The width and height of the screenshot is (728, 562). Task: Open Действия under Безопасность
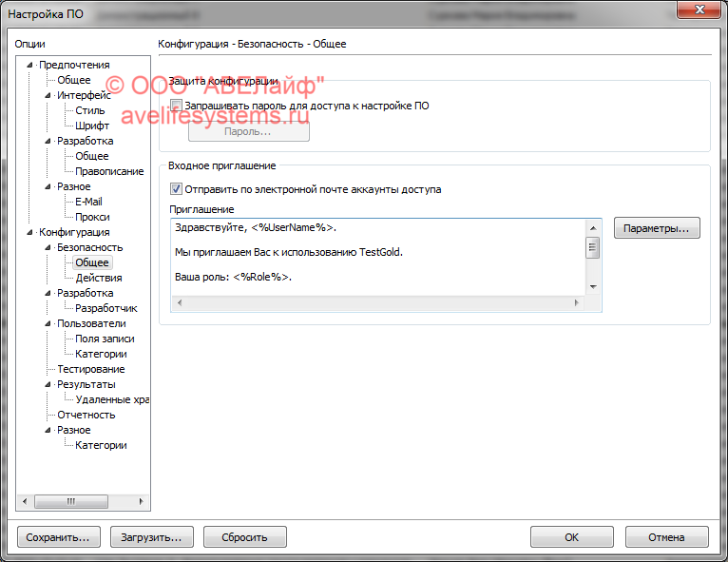point(99,278)
